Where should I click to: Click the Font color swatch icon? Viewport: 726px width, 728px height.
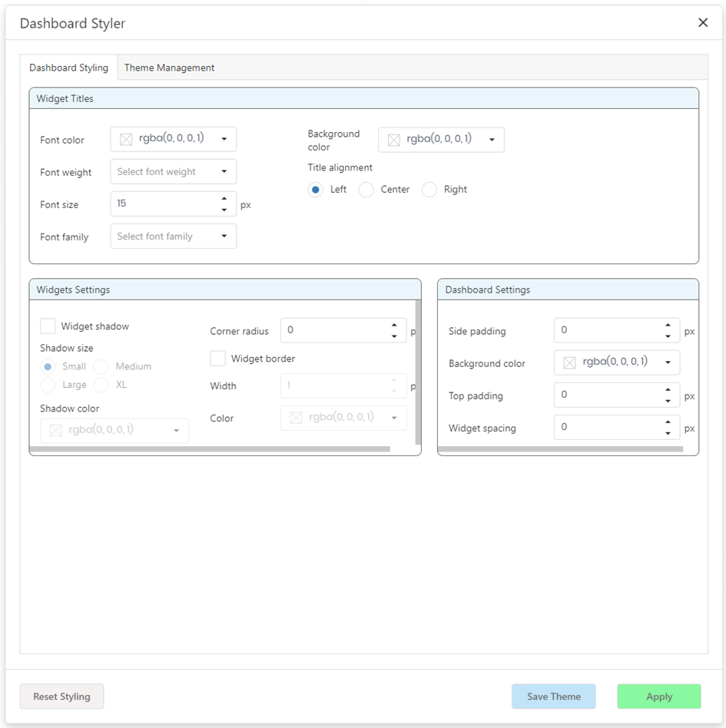[126, 139]
